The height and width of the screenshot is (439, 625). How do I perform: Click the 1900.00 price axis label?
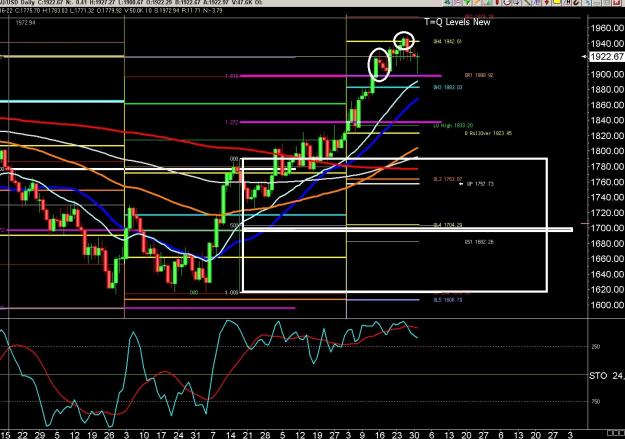[607, 74]
